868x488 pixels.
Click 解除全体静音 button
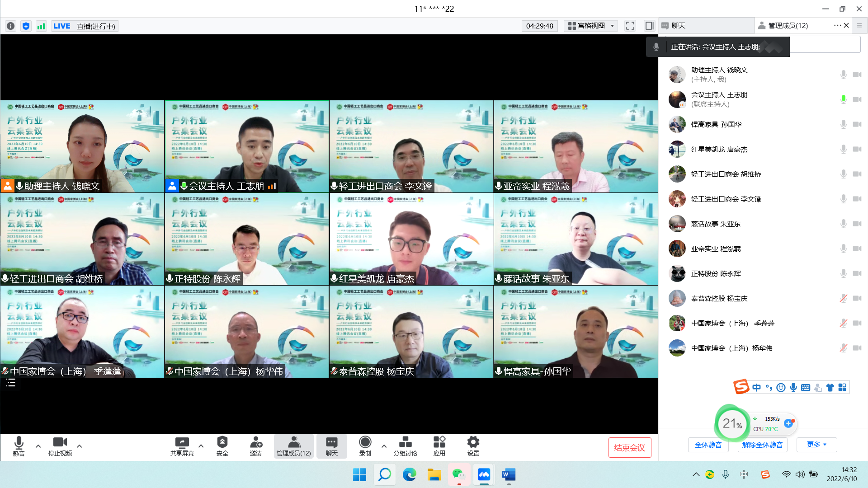pyautogui.click(x=762, y=445)
